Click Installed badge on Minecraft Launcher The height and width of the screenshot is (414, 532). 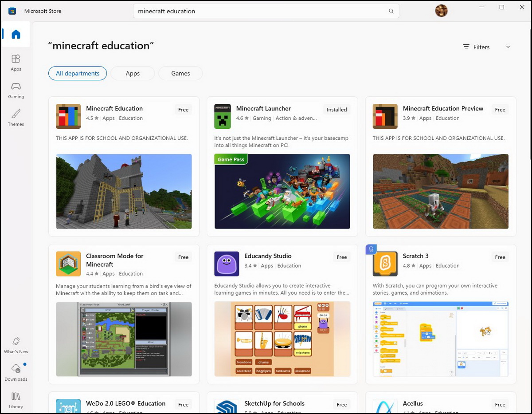point(337,110)
